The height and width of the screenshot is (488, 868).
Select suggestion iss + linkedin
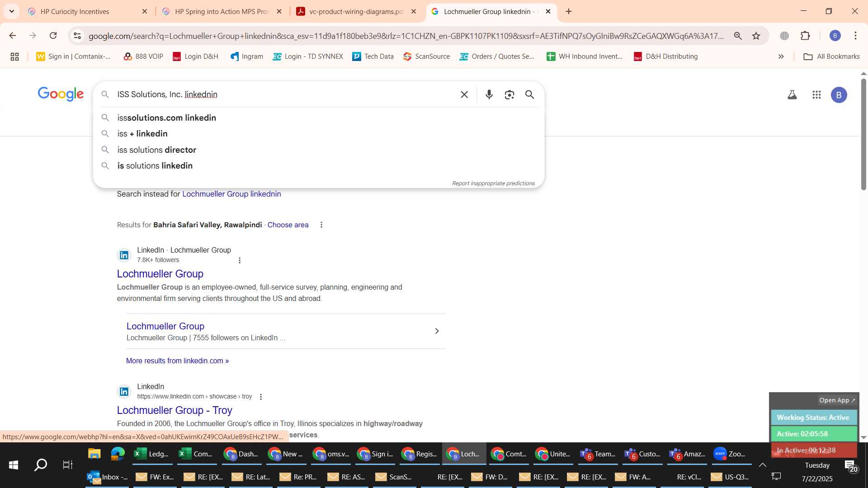(319, 134)
